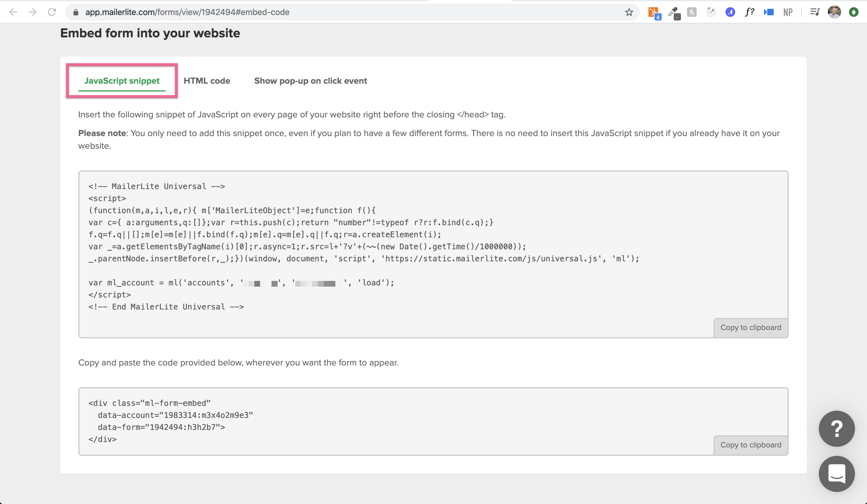Select the Show pop-up on click event tab

(311, 81)
